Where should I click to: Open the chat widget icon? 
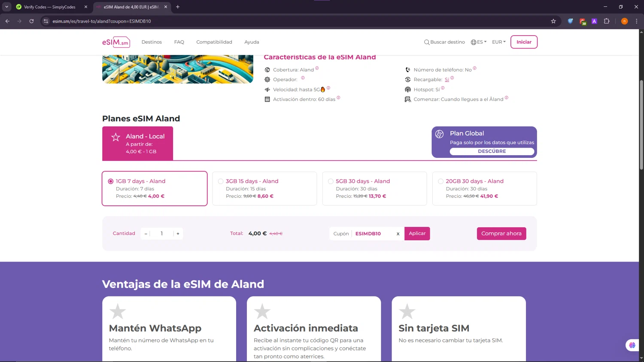tap(632, 345)
